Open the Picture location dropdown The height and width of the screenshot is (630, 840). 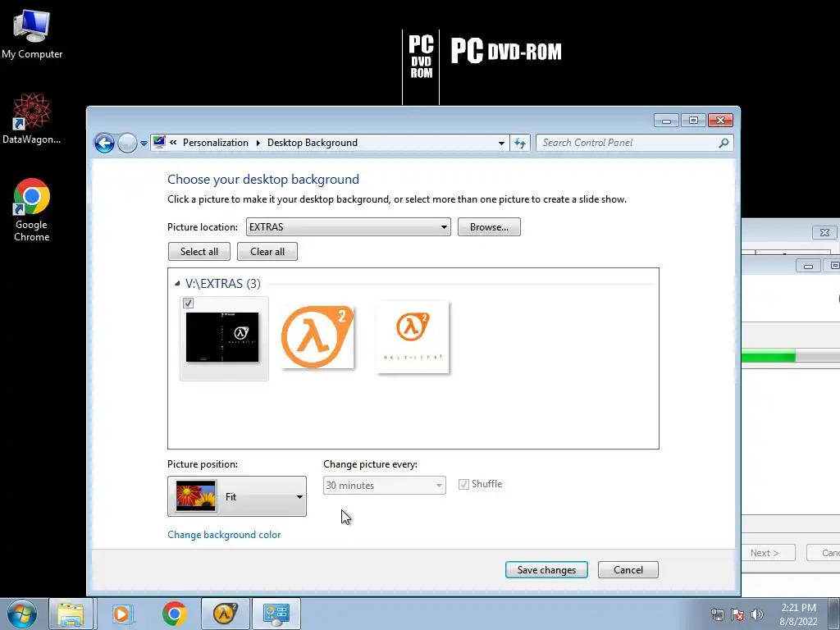tap(348, 226)
